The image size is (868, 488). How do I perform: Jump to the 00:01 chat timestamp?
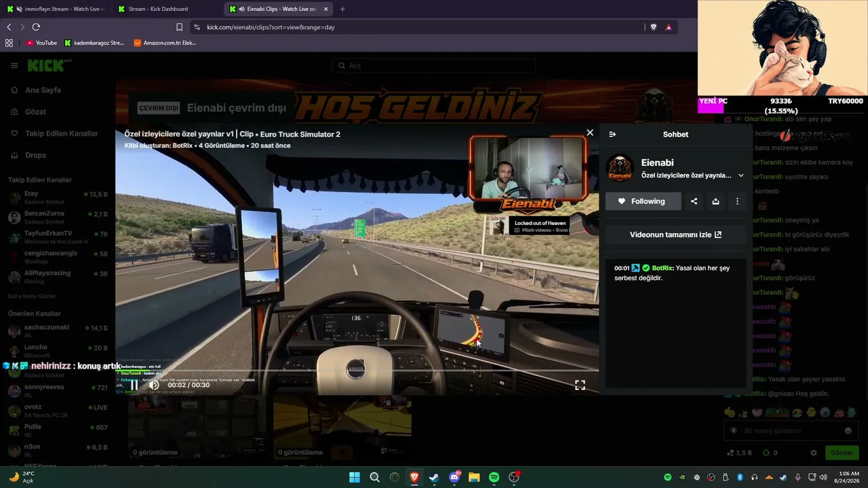622,268
